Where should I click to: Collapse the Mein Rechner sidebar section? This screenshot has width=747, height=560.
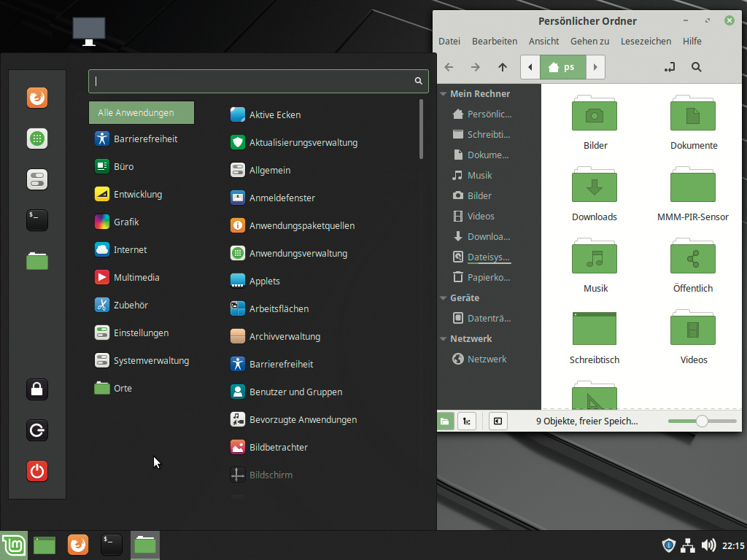click(x=443, y=94)
